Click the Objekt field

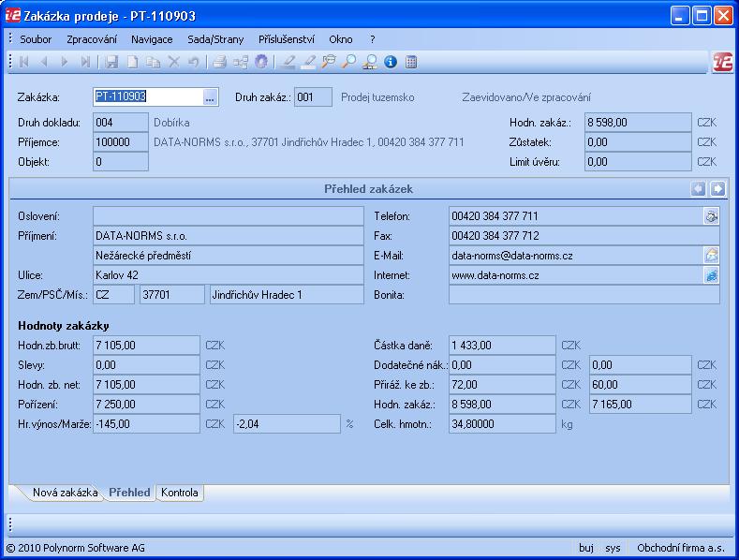click(121, 162)
